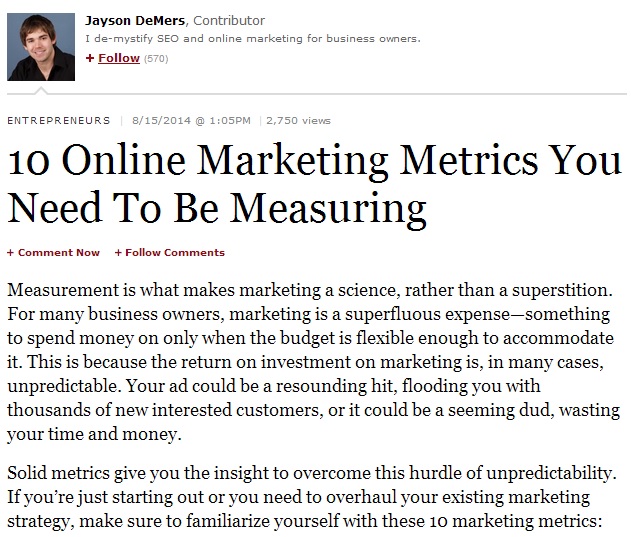Image resolution: width=631 pixels, height=537 pixels.
Task: Click the second headline line Need To Be Measuring
Action: tap(217, 209)
